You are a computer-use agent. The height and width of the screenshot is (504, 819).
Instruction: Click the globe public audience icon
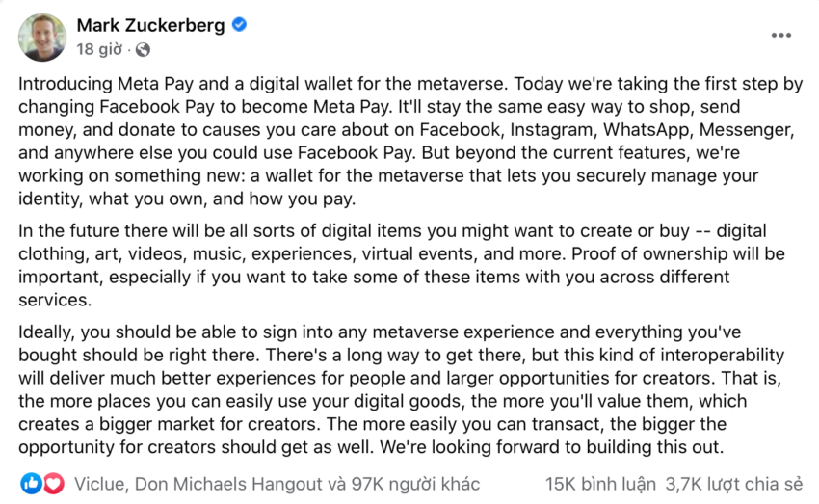pos(143,49)
